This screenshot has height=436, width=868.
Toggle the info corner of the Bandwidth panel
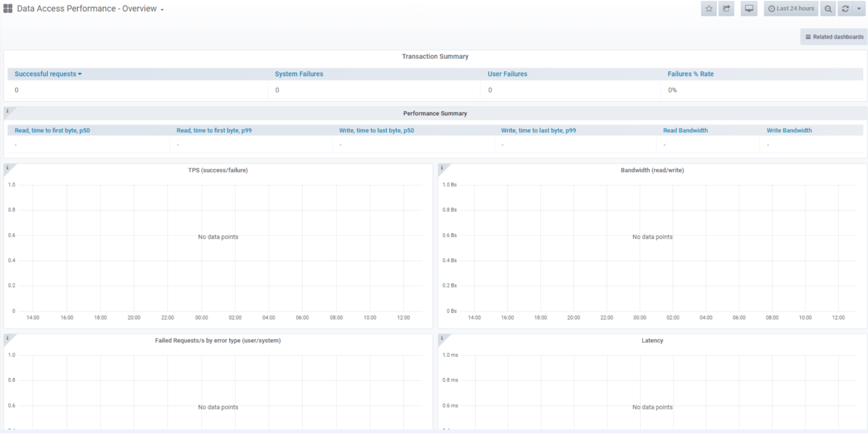442,167
